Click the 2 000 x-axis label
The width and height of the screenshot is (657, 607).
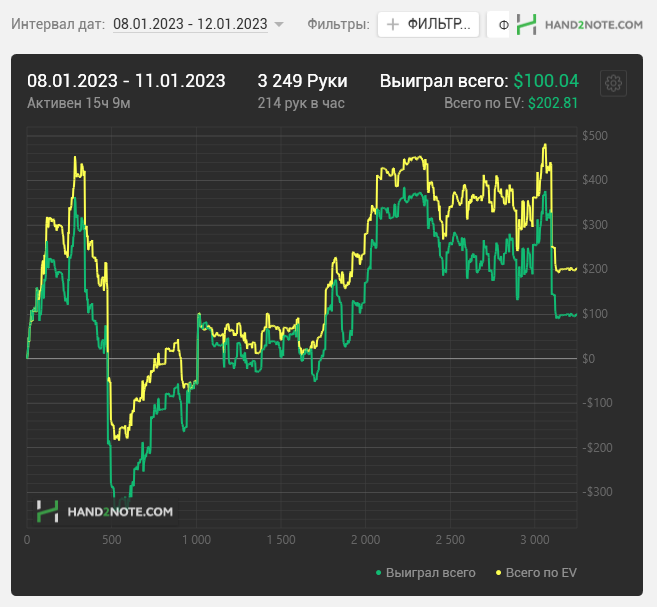(x=365, y=540)
